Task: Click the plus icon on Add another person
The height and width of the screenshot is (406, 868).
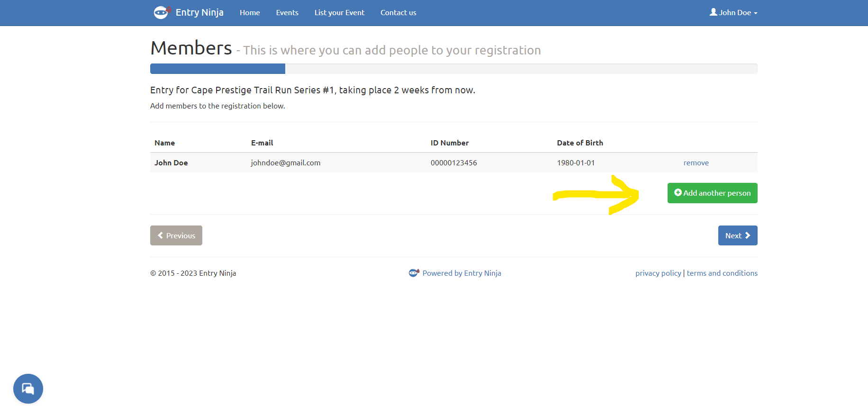Action: click(x=678, y=193)
